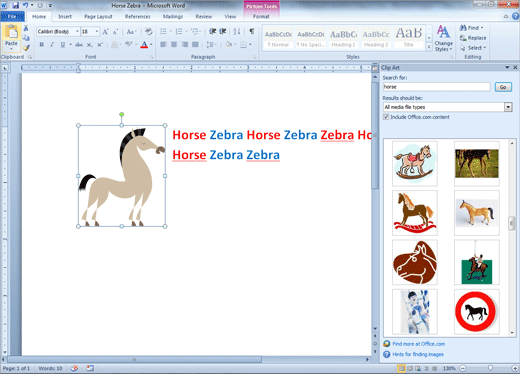Open Find more at Office.com link
The image size is (520, 374).
click(x=419, y=344)
